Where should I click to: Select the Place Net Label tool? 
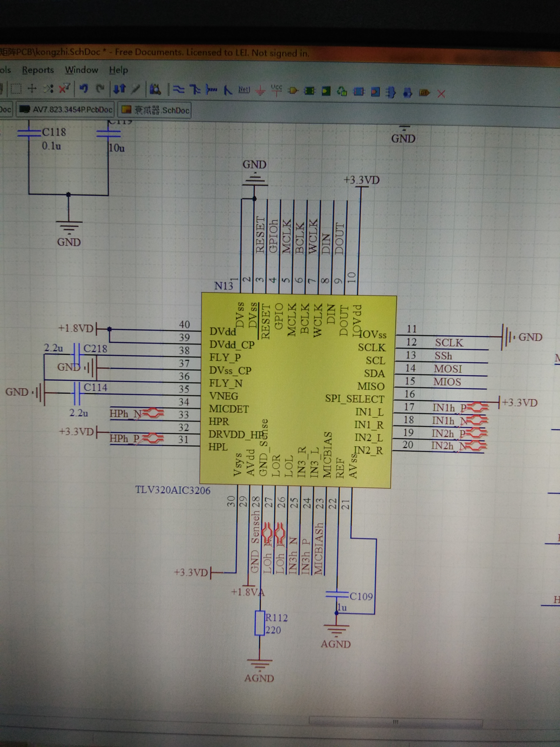pos(244,89)
